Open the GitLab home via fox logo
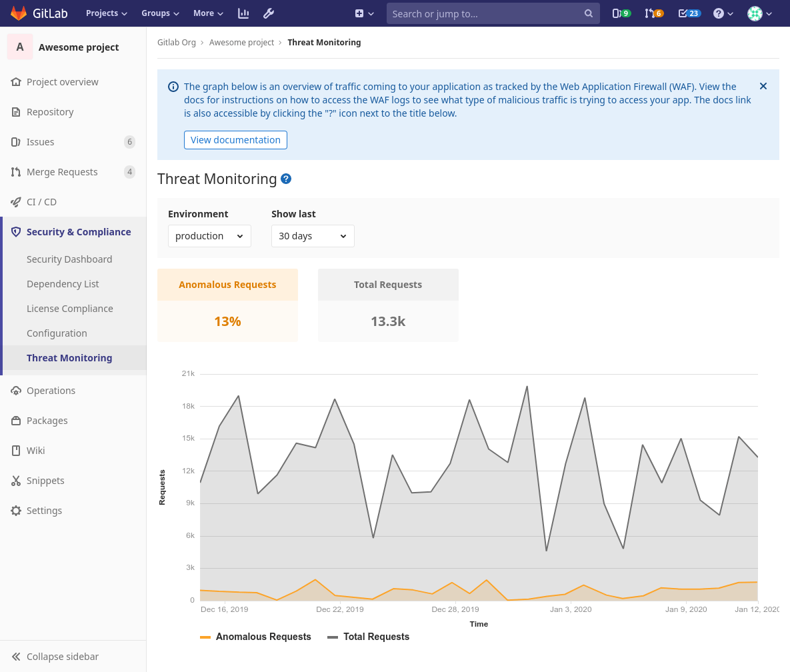 point(18,13)
